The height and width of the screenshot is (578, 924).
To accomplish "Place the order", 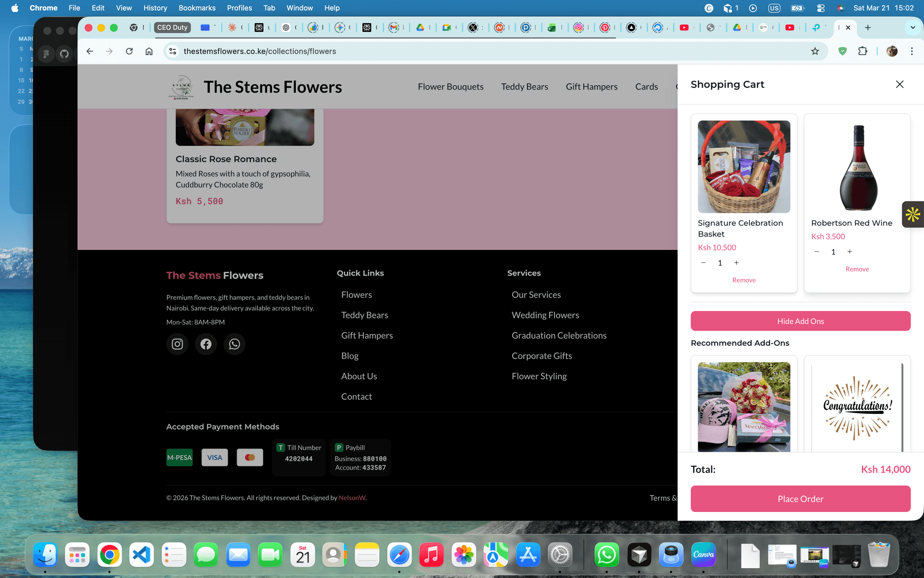I will (800, 499).
